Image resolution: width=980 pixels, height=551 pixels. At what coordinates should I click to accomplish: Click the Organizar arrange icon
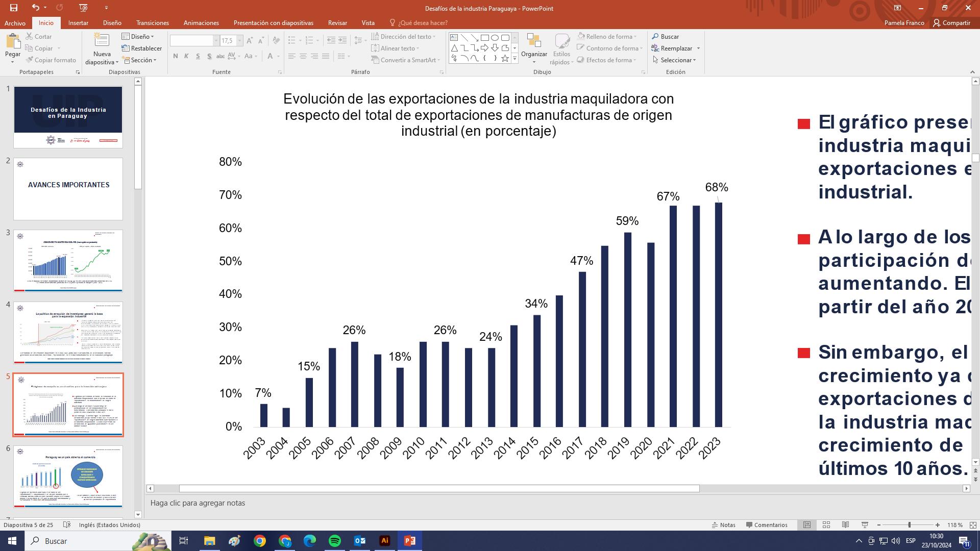pyautogui.click(x=534, y=42)
